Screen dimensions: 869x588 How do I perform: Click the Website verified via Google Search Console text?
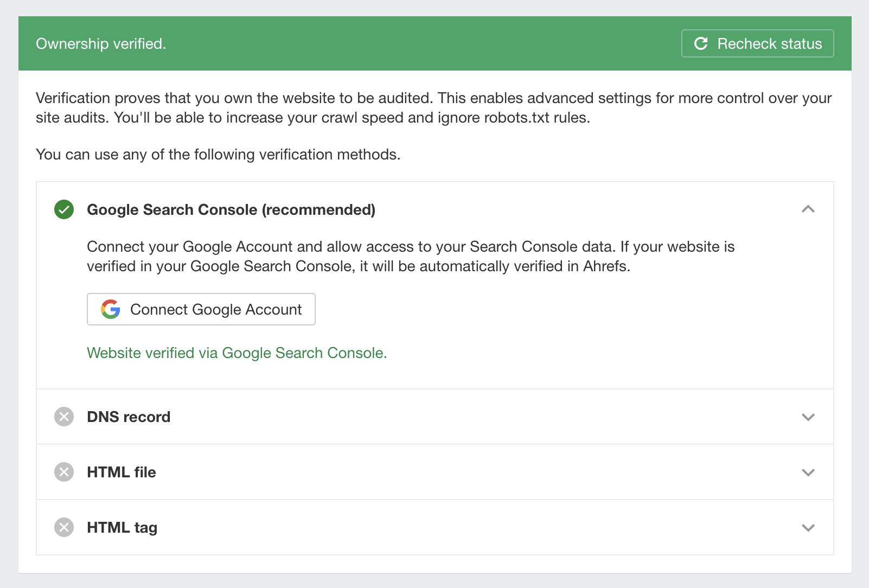click(x=237, y=353)
